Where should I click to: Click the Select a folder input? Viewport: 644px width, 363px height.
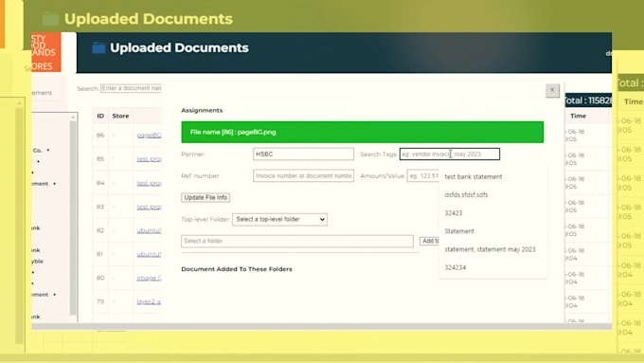[297, 241]
